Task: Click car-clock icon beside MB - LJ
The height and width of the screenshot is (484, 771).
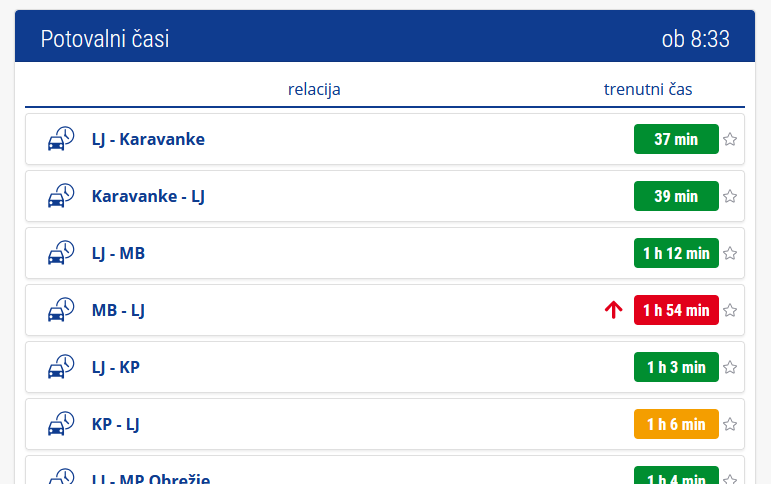Action: 61,310
